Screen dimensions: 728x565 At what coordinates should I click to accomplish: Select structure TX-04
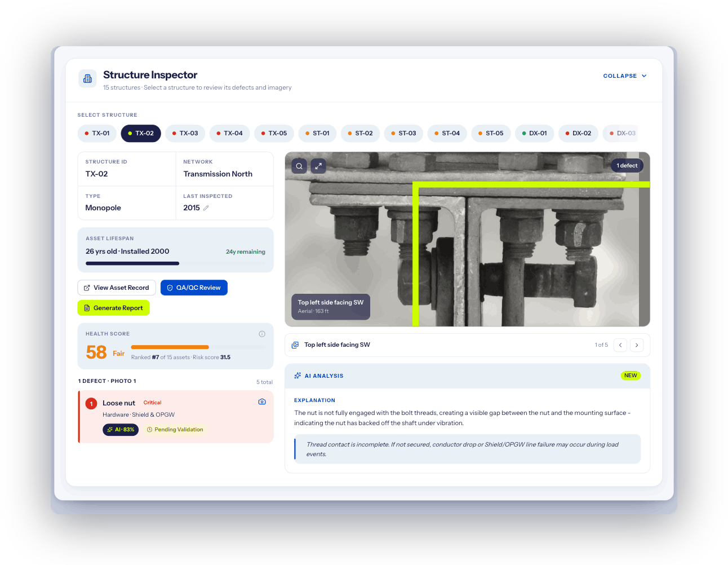point(230,134)
